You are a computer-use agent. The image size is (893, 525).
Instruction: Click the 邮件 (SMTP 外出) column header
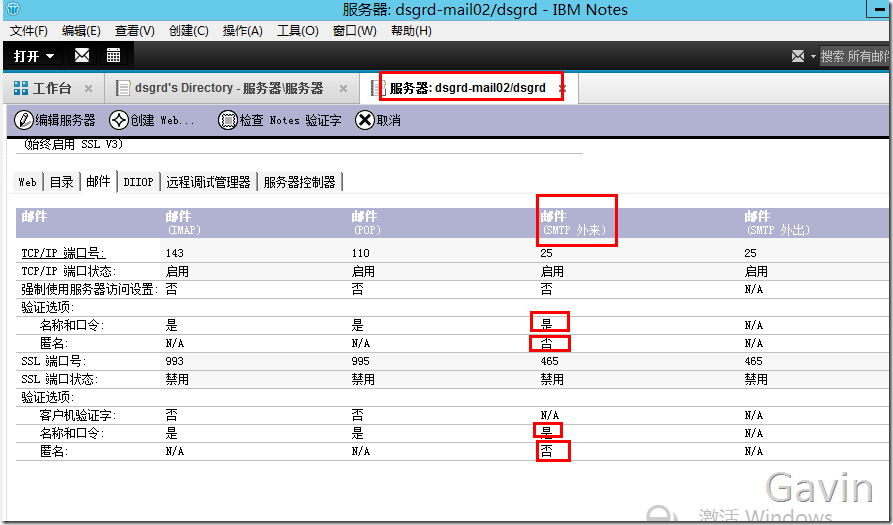(x=777, y=223)
